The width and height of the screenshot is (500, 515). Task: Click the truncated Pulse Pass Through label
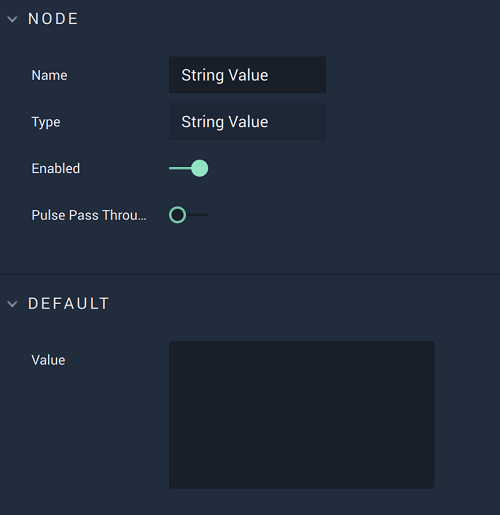(89, 215)
